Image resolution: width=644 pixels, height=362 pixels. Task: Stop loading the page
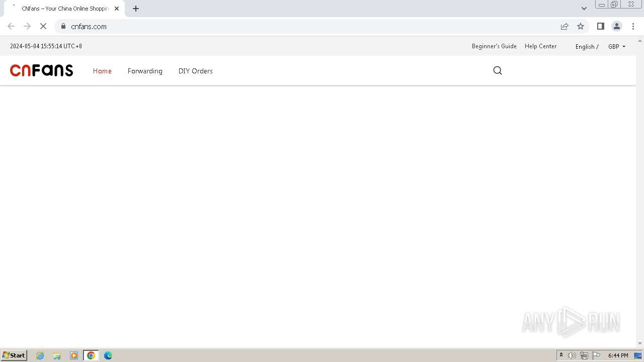click(43, 26)
